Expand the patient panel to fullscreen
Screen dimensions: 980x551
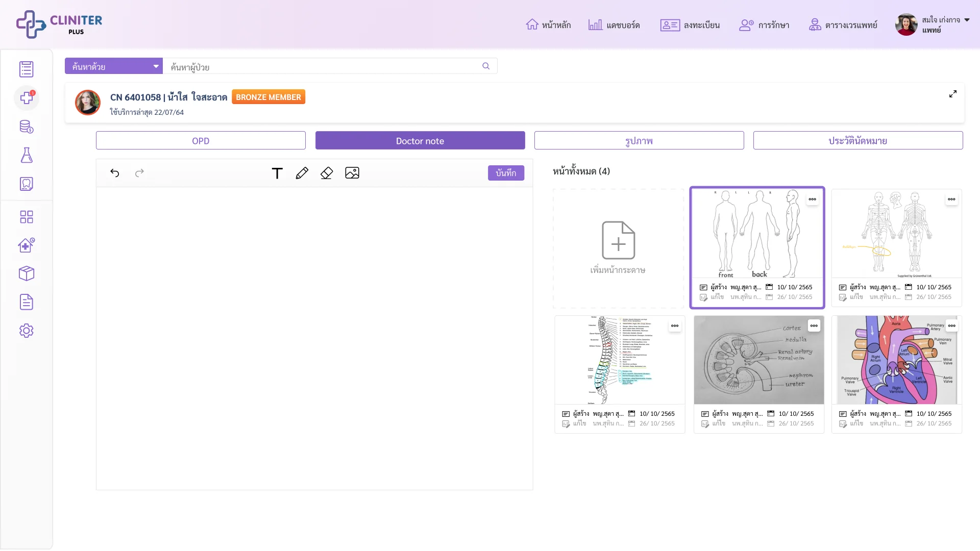pyautogui.click(x=953, y=94)
